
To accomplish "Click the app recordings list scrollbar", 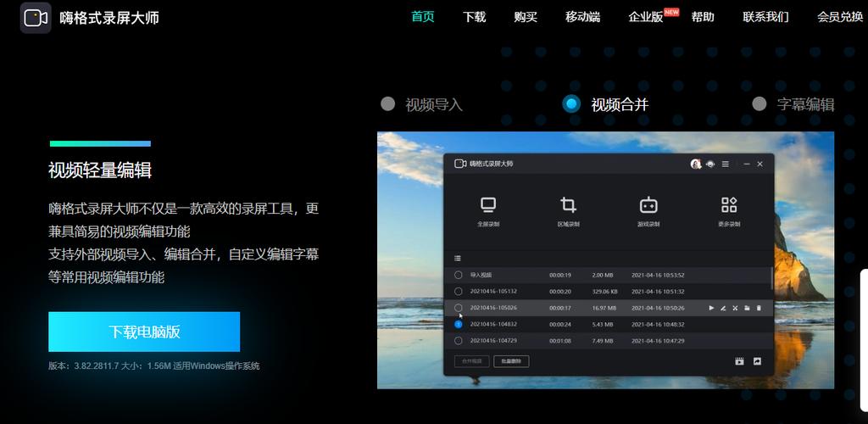I will [771, 278].
